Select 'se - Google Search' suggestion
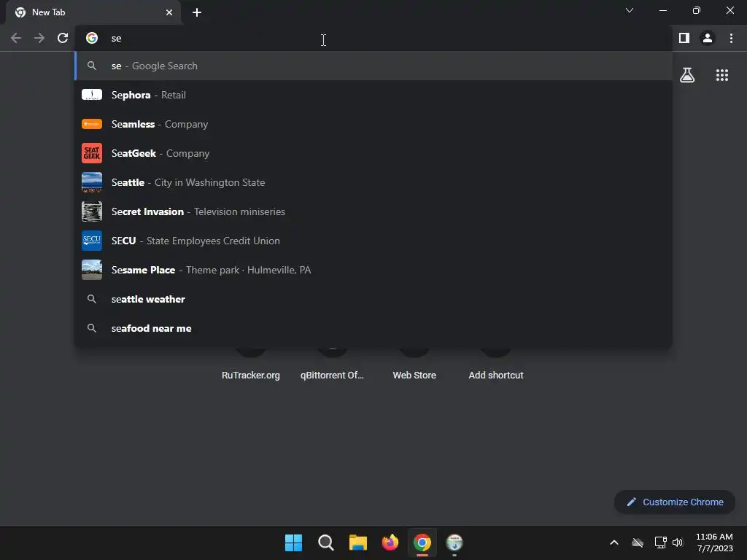 tap(373, 66)
